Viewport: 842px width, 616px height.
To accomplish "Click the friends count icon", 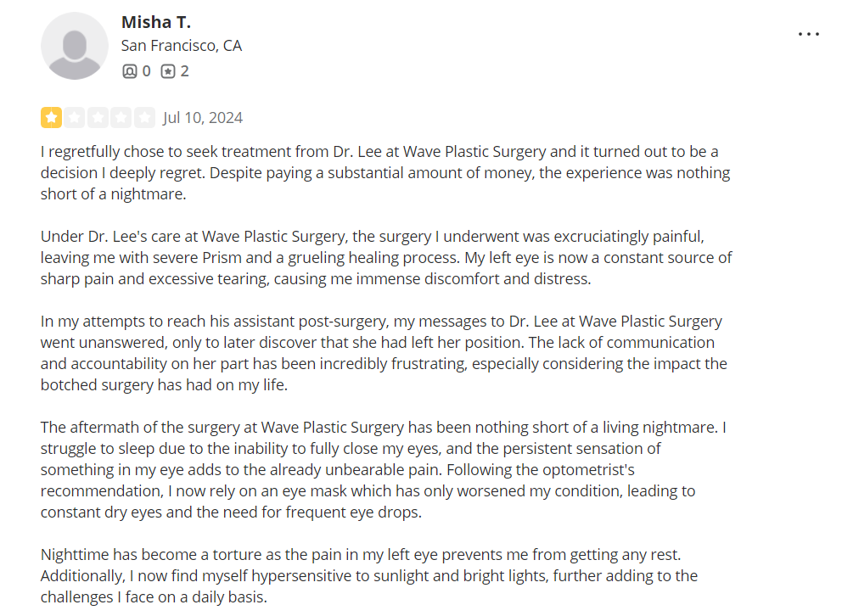I will (x=129, y=71).
